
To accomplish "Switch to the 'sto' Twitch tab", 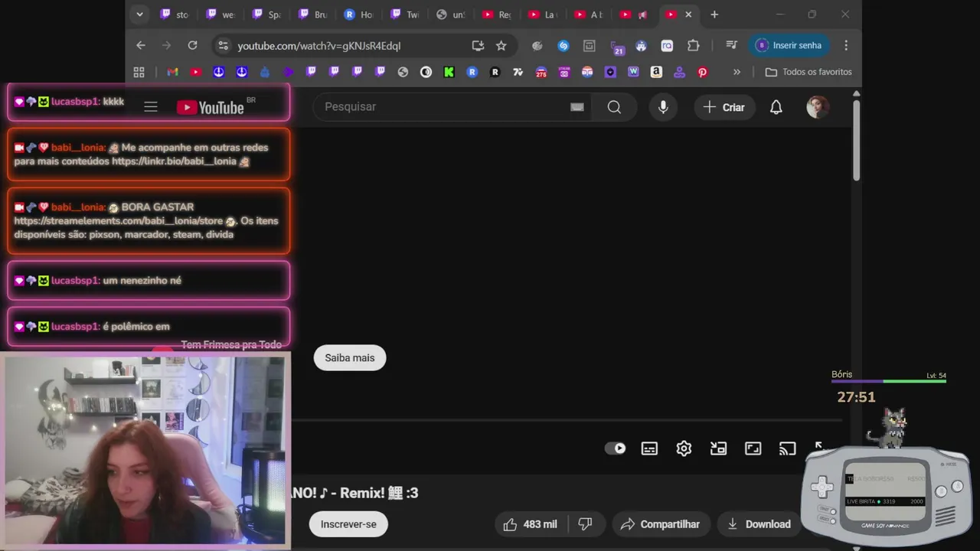I will [175, 15].
